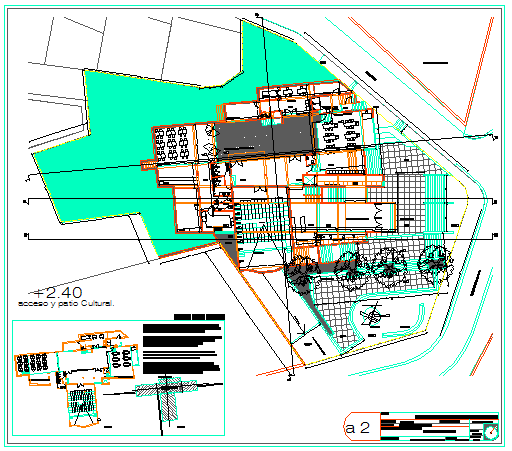The width and height of the screenshot is (512, 451).
Task: Click the "acceso y patio Cultural." caption
Action: (66, 304)
